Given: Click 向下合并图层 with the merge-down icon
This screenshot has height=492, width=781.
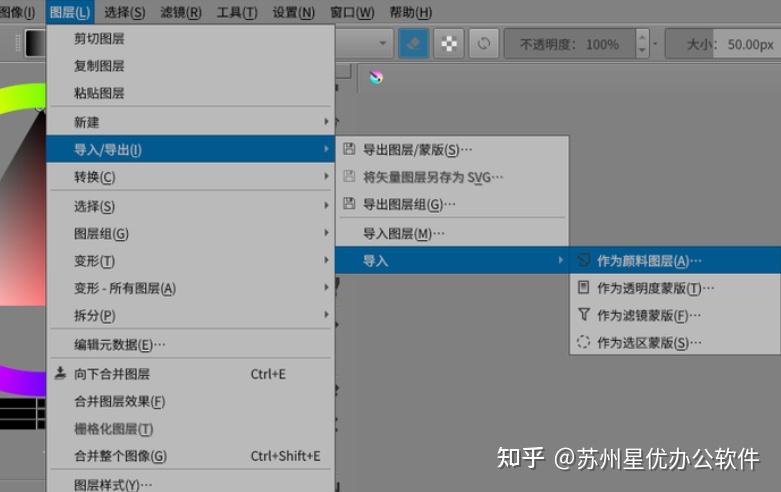Looking at the screenshot, I should tap(191, 374).
